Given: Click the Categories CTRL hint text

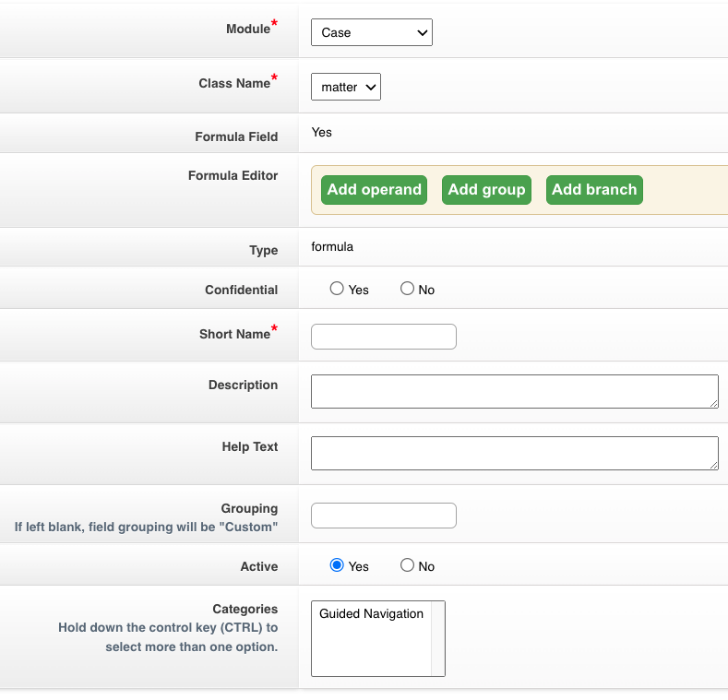Looking at the screenshot, I should coord(168,637).
